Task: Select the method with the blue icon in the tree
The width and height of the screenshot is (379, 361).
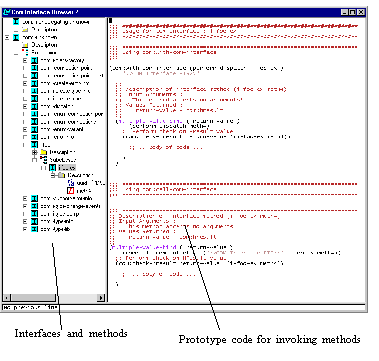Action: pos(71,183)
